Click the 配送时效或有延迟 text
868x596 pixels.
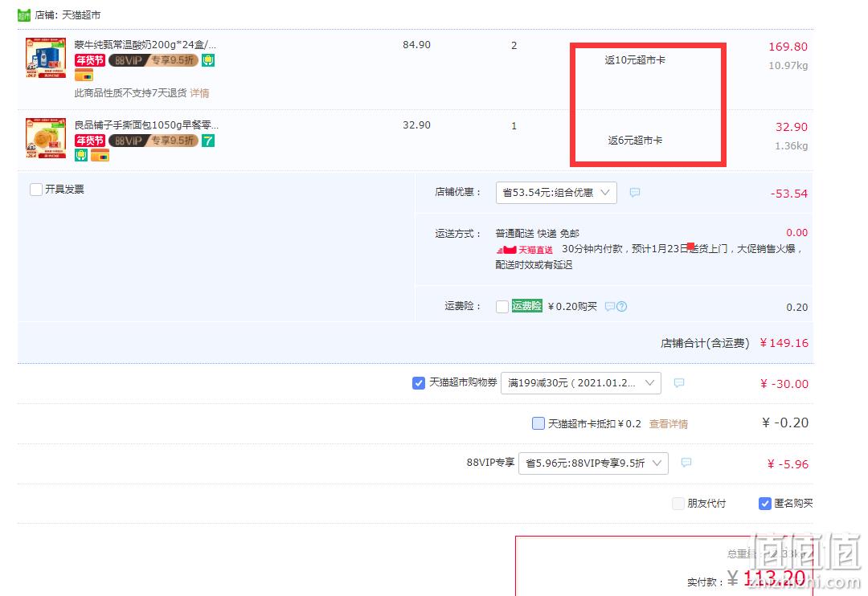point(534,265)
